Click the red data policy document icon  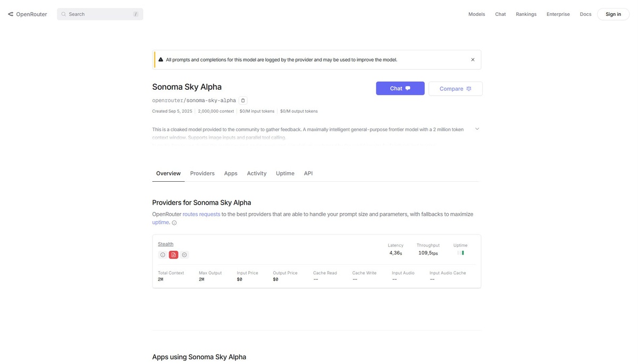pos(173,255)
